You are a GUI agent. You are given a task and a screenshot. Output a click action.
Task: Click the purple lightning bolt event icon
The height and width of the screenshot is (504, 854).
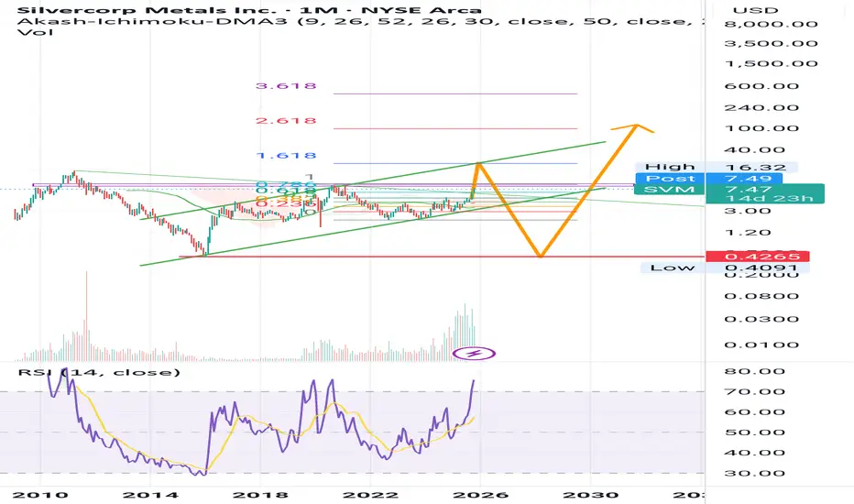point(474,354)
